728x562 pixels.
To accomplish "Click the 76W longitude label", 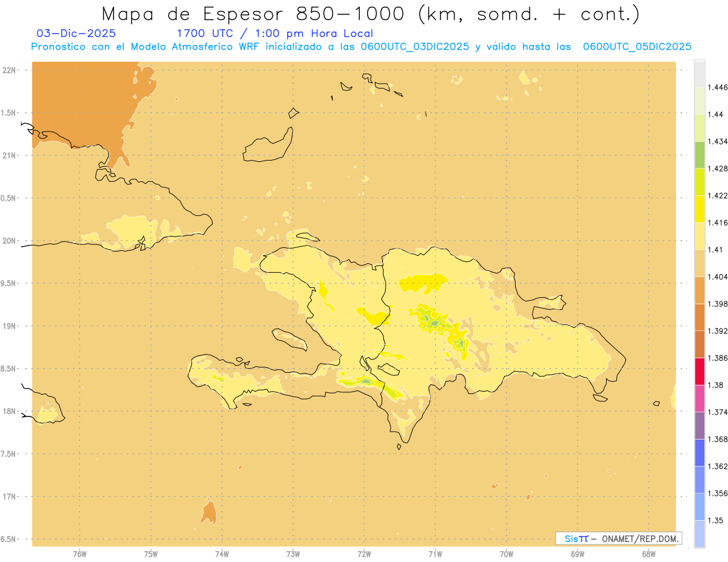I will 79,554.
